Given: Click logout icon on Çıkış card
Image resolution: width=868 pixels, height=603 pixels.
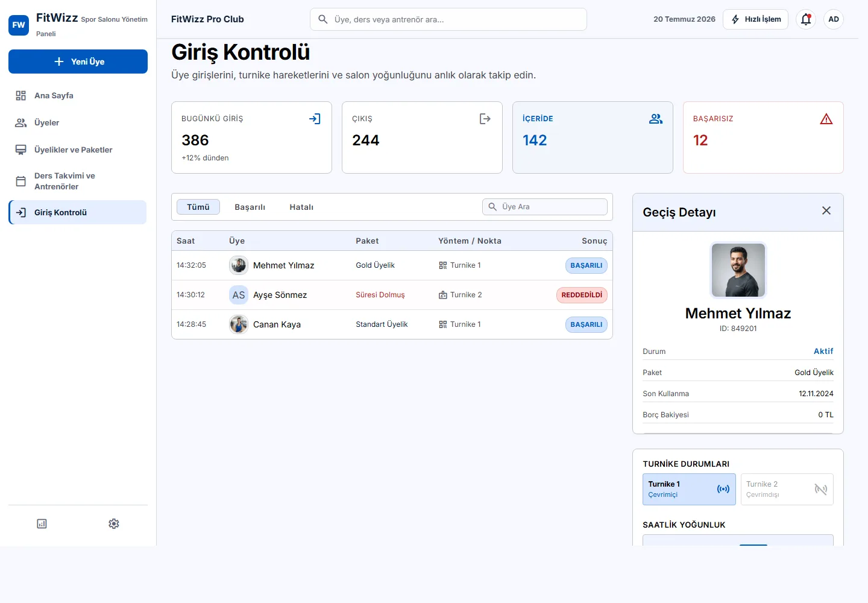Looking at the screenshot, I should (x=485, y=119).
